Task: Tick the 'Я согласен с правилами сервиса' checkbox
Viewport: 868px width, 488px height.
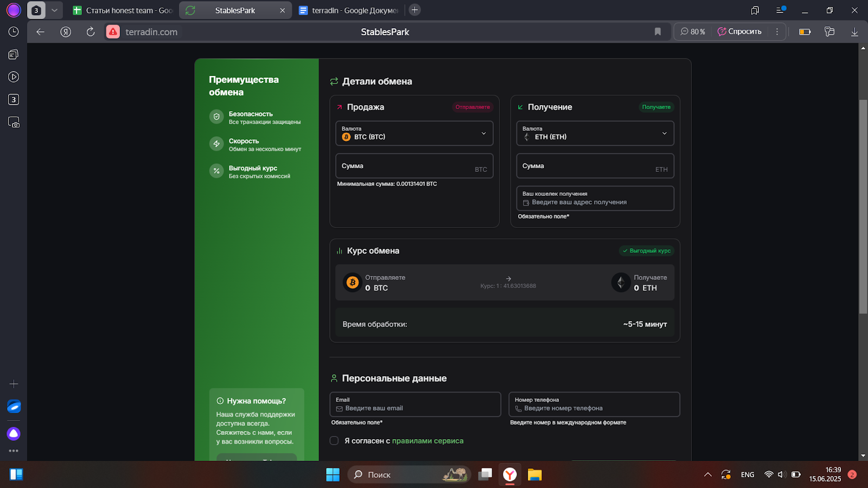Action: [x=334, y=441]
